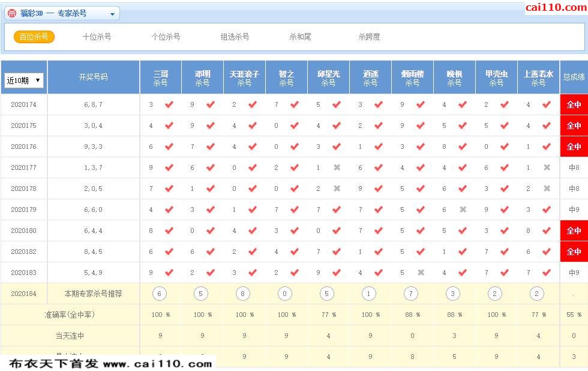This screenshot has height=371, width=588.
Task: Click 天涯浪子 circled 8 recommendation
Action: click(x=242, y=294)
